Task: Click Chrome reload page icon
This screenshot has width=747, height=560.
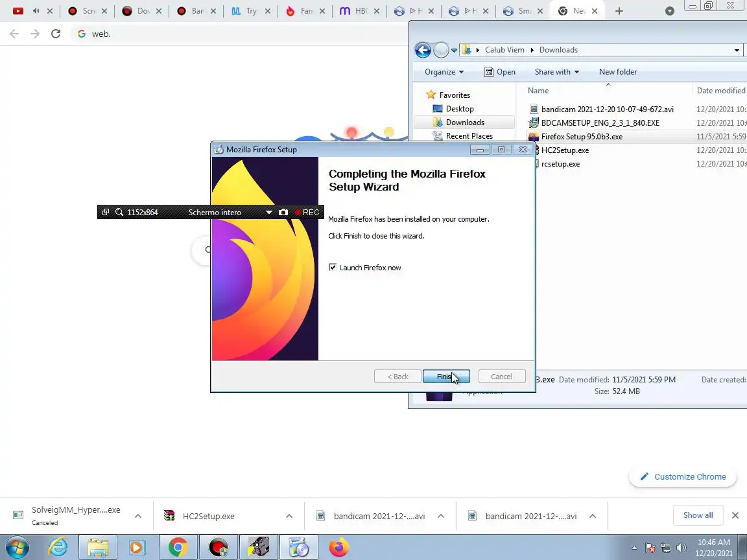Action: tap(56, 34)
